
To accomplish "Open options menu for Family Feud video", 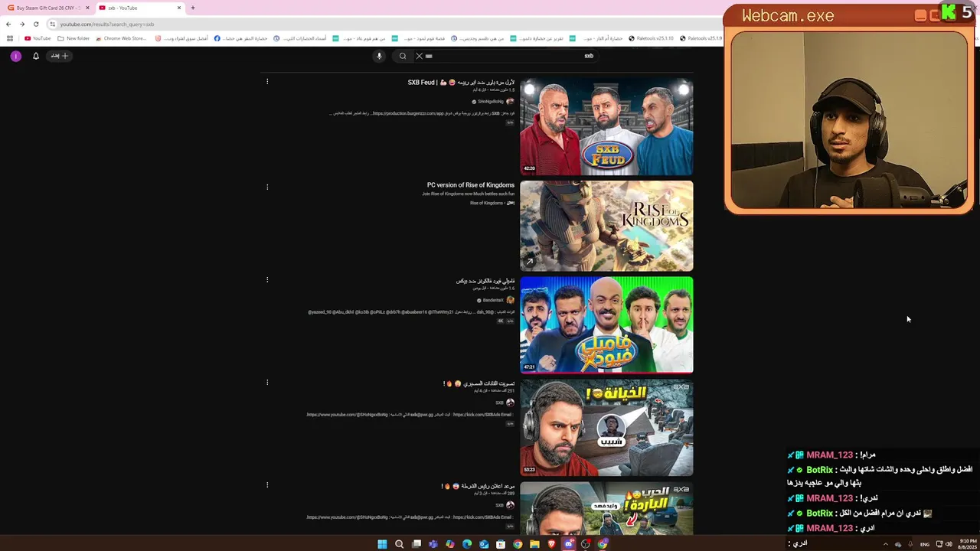I will (267, 279).
